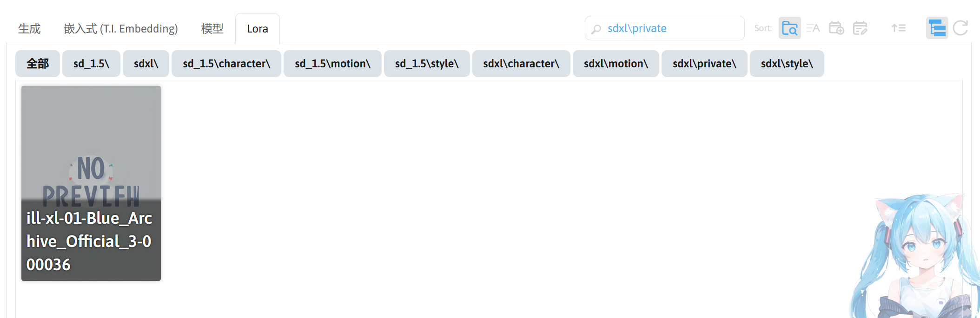Screen dimensions: 980x318
Task: Filter by sd_1.5\motion\ folder
Action: [332, 64]
